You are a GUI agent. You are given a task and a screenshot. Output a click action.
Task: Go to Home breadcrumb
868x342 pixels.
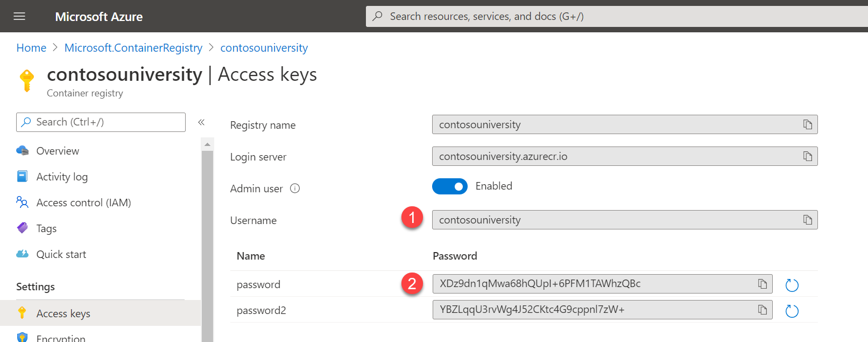[x=31, y=48]
